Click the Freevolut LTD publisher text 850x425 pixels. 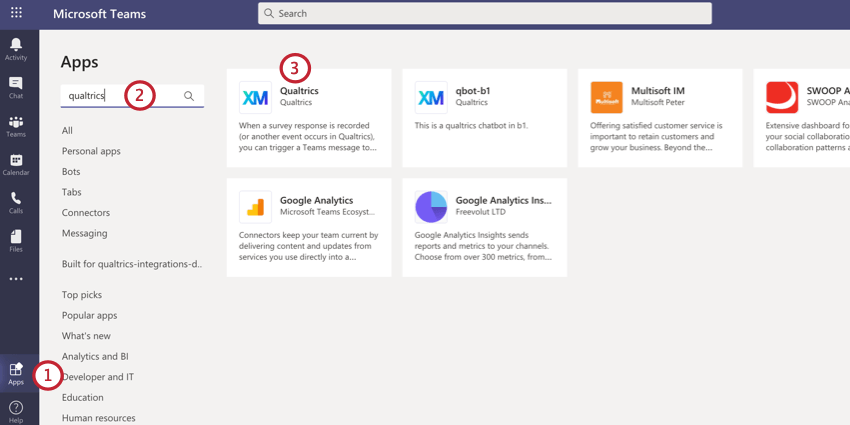pyautogui.click(x=480, y=212)
